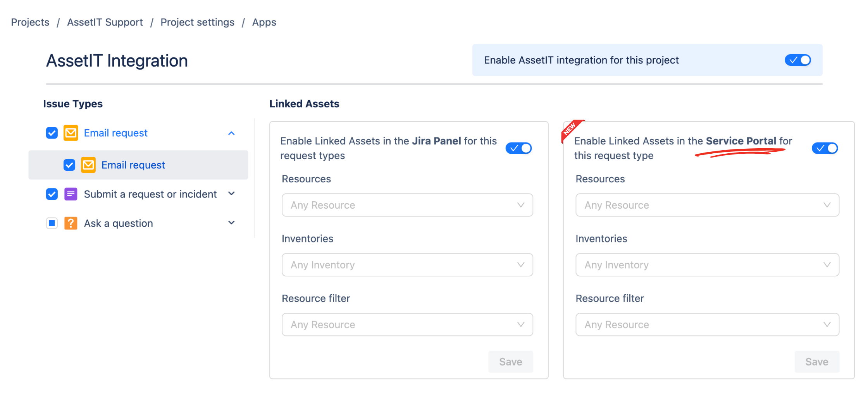Toggle Linked Assets in the Service Portal
Image resolution: width=868 pixels, height=393 pixels.
[x=825, y=148]
